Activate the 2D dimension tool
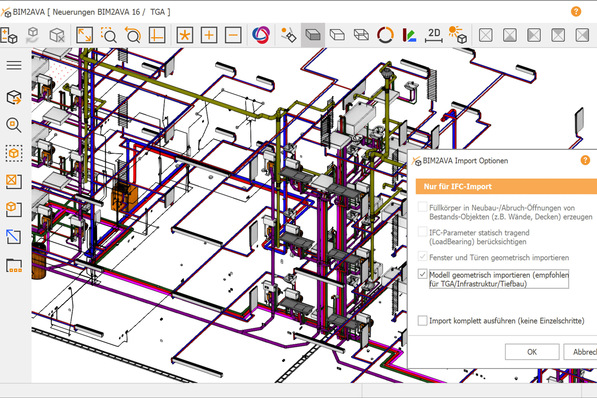 point(434,35)
